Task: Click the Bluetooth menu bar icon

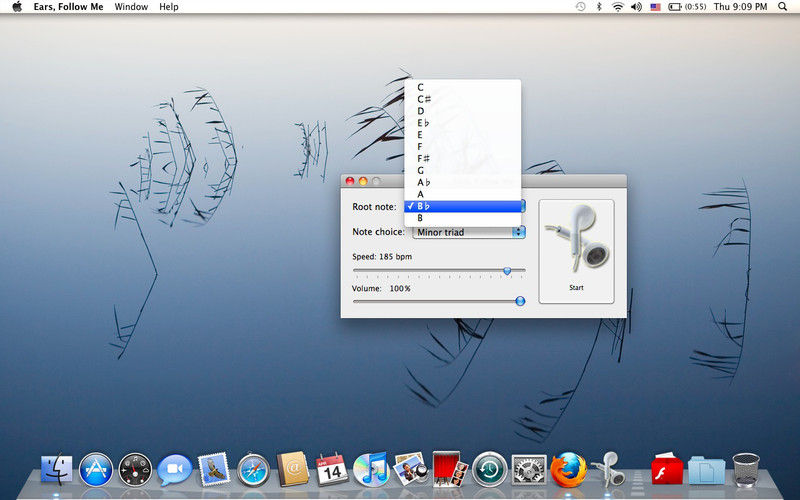Action: (x=599, y=7)
